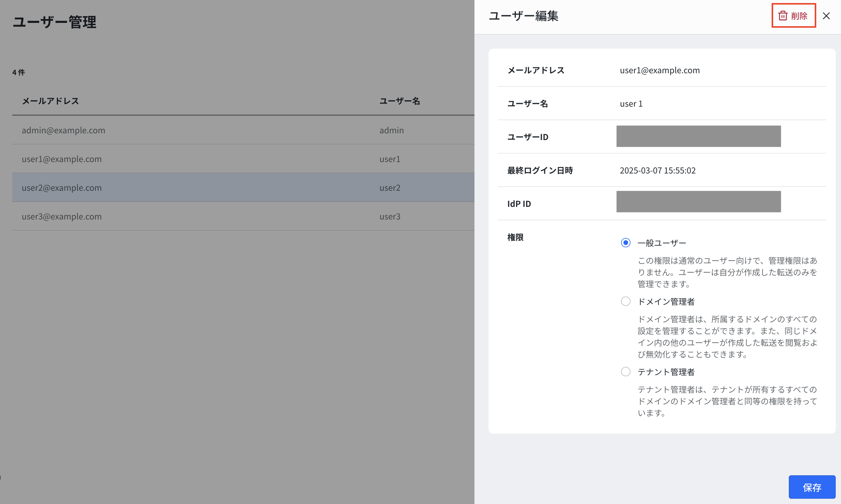Click the ユーザー名 column header
The width and height of the screenshot is (841, 504).
pos(400,101)
